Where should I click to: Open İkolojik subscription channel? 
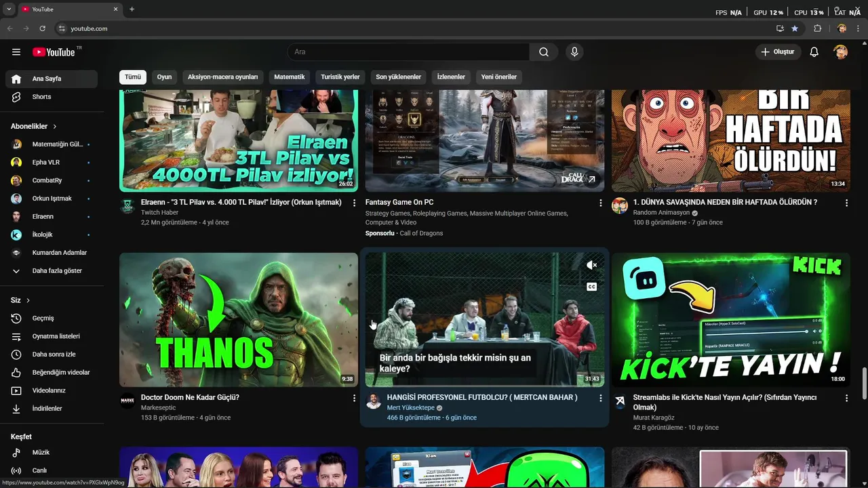click(x=52, y=235)
